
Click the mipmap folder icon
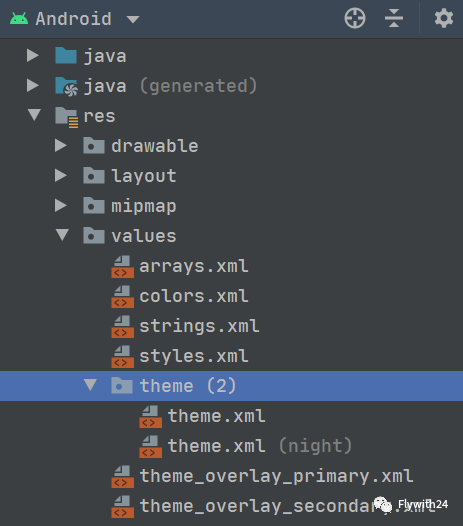tap(94, 205)
